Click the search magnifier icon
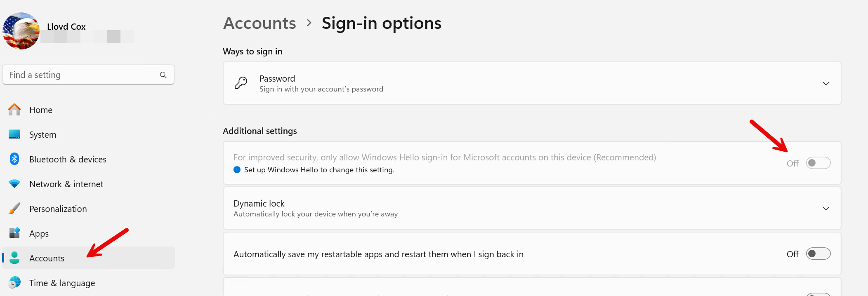This screenshot has width=868, height=296. [x=163, y=75]
